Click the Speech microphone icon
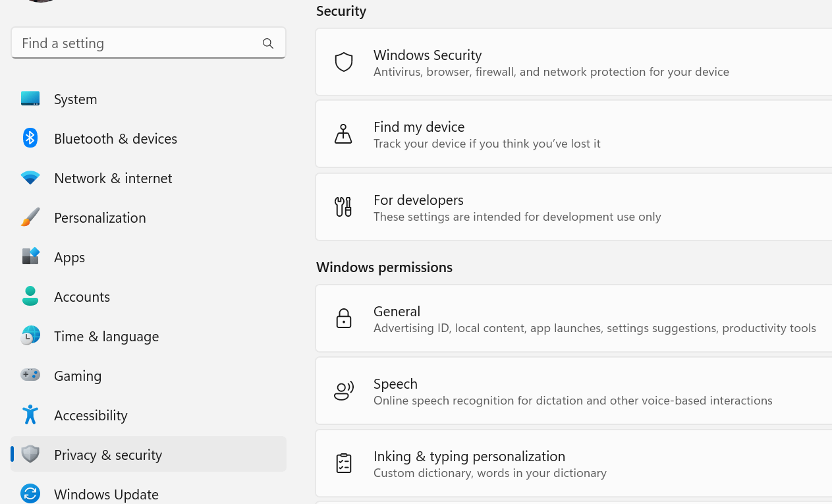 click(344, 391)
